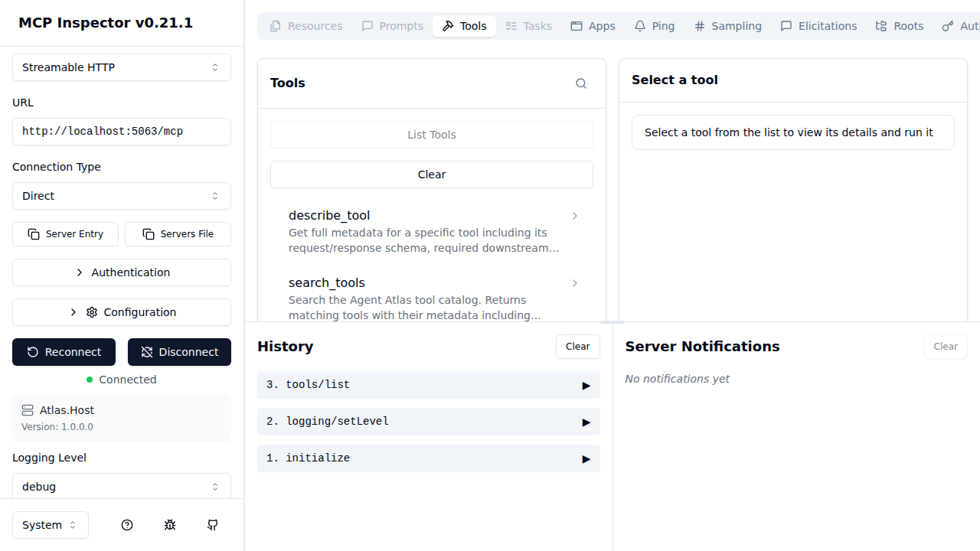Screen dimensions: 980x551
Task: Change the Logging Level dropdown
Action: (x=121, y=486)
